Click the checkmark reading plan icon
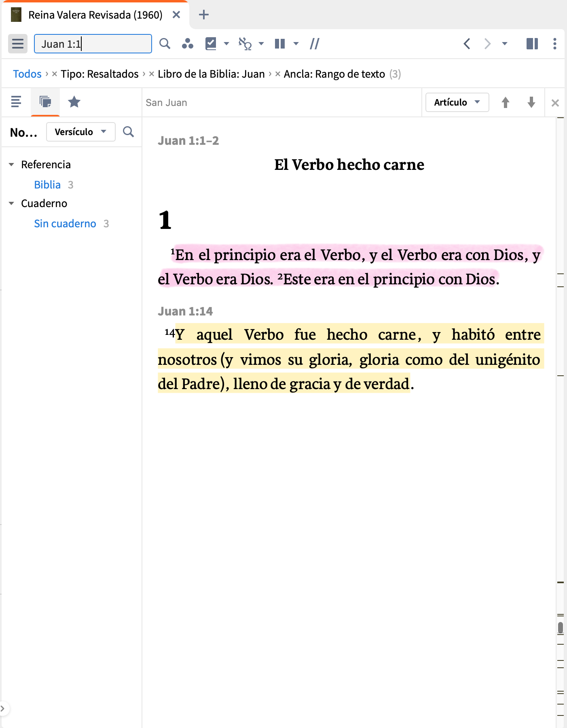The width and height of the screenshot is (567, 728). tap(211, 44)
